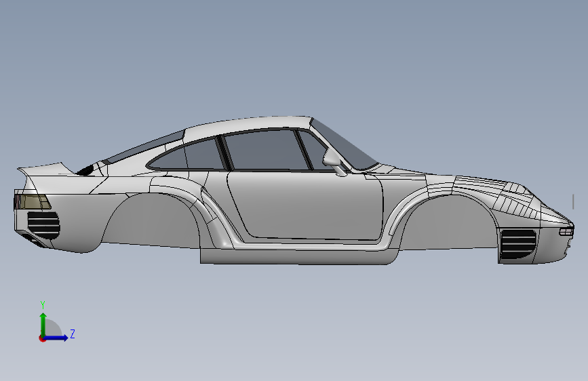Select the rear wheel arch opening surface
The image size is (588, 381).
[x=152, y=220]
